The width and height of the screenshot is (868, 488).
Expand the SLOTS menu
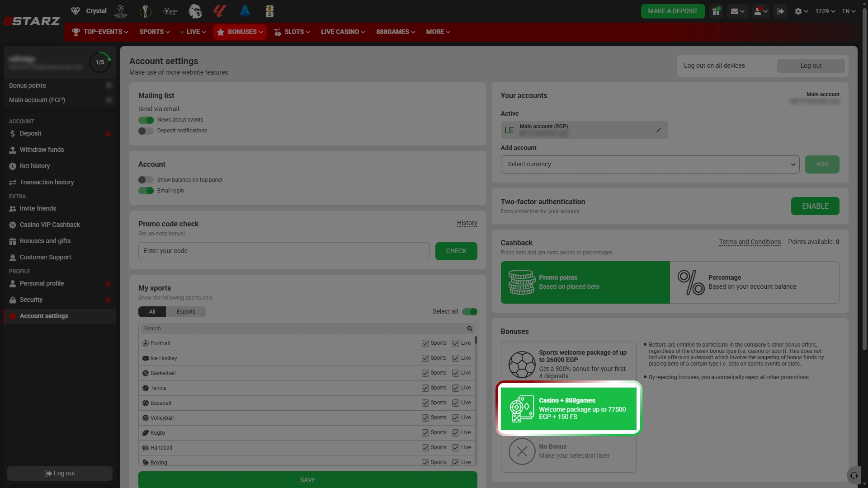(x=292, y=32)
